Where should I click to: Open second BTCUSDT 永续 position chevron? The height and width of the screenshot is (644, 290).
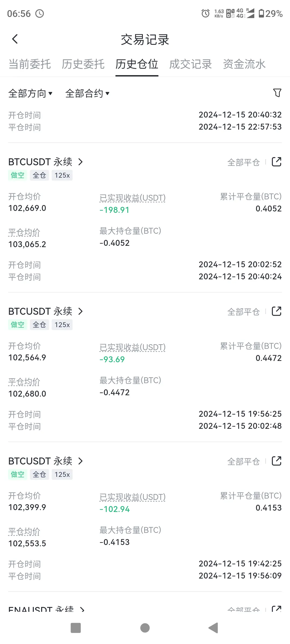pos(80,311)
